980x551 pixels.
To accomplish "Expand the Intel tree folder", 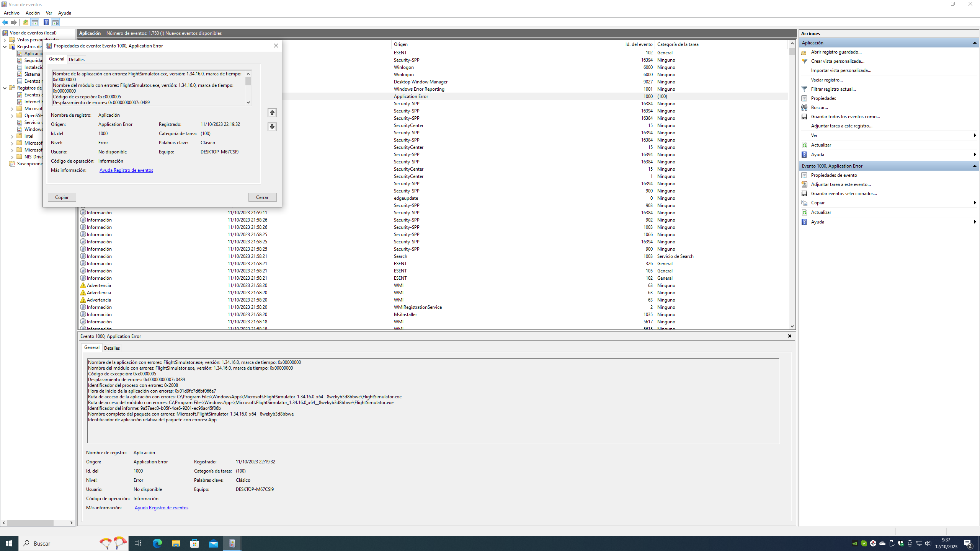I will coord(12,136).
